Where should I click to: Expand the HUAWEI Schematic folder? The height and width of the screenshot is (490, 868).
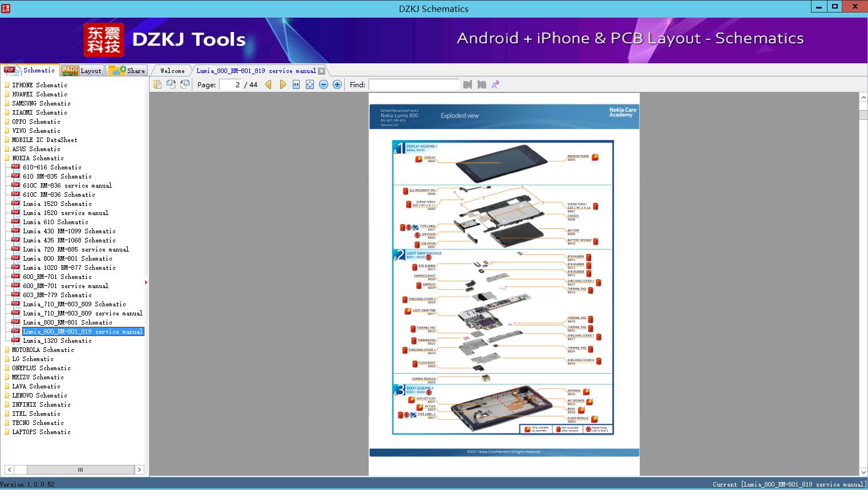point(39,94)
